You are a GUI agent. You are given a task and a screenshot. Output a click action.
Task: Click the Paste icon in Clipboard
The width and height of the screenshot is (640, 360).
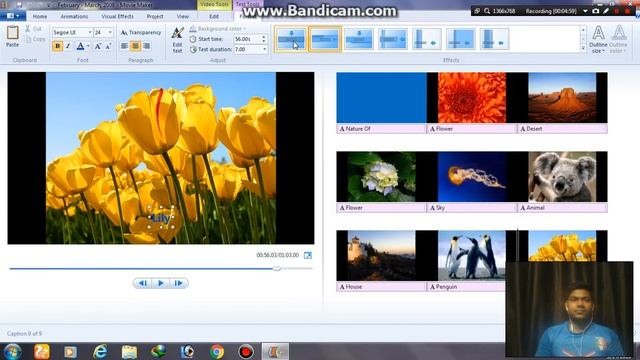[x=12, y=36]
